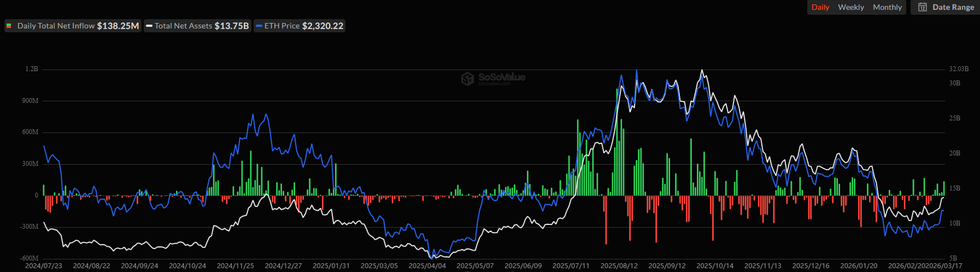Click the calendar icon beside Date Range
Viewport: 980px width, 272px height.
[923, 7]
